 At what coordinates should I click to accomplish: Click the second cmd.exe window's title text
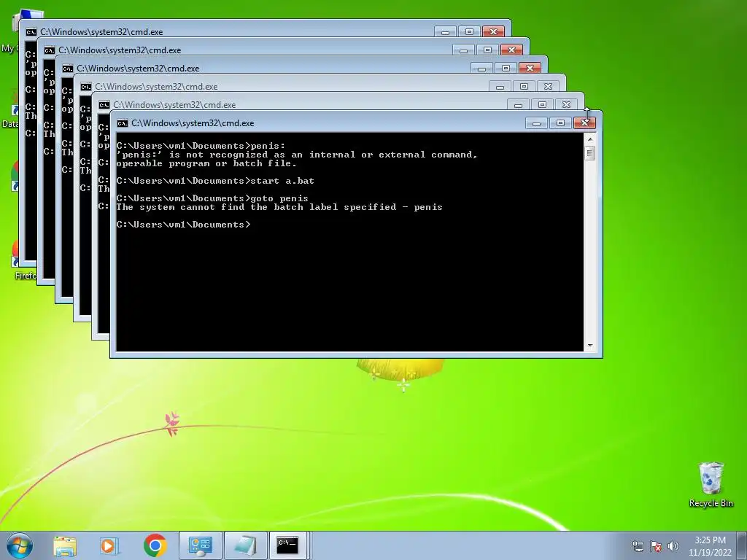tap(120, 50)
